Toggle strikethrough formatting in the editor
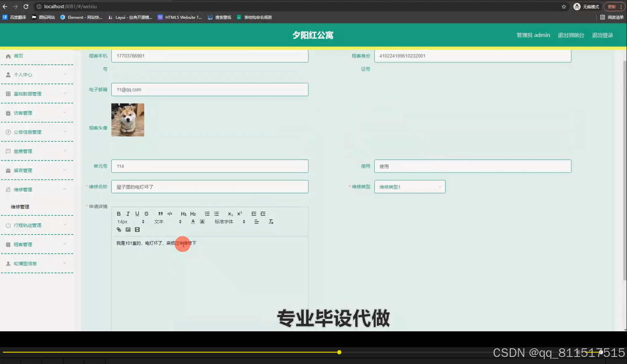This screenshot has height=364, width=627. (146, 214)
